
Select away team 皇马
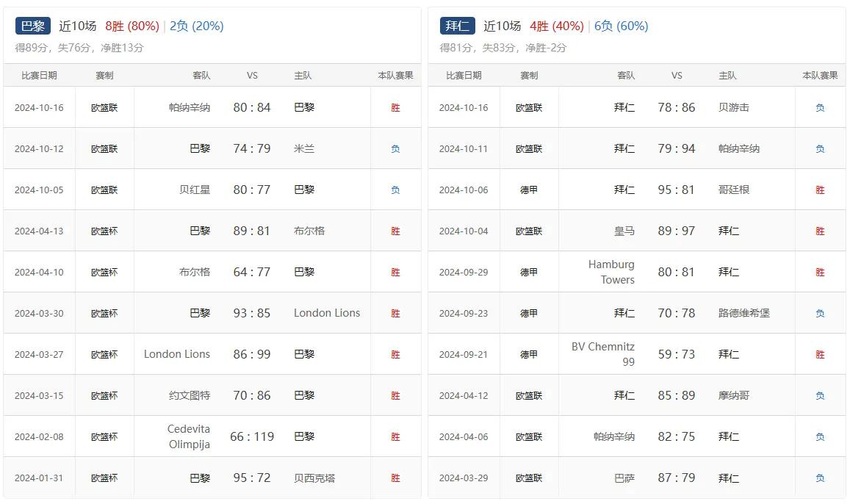[624, 231]
